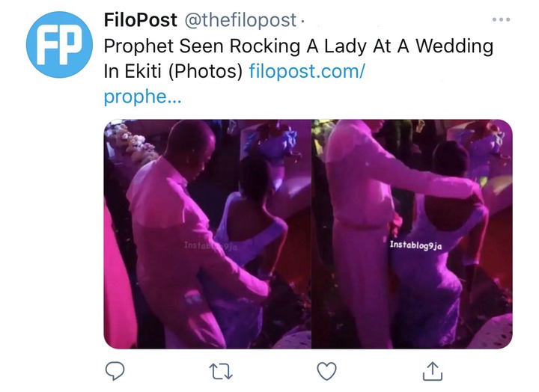The image size is (539, 392).
Task: Click the dot separator after the handle
Action: [302, 21]
